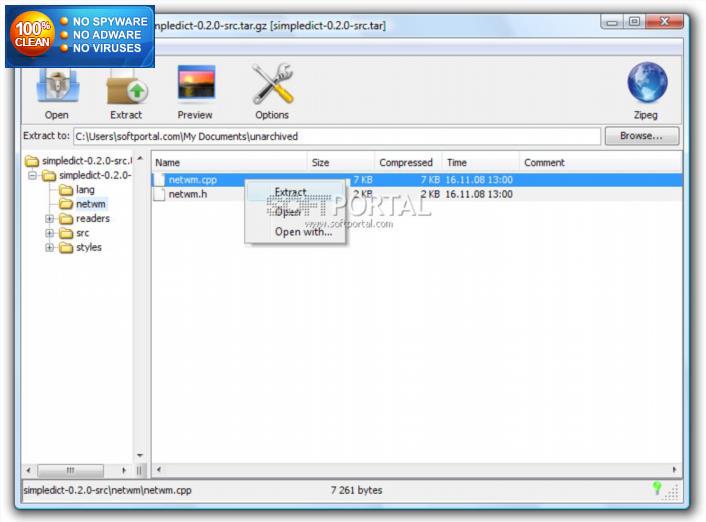Choose Extract from the context menu
Screen dimensions: 706x522
(295, 192)
